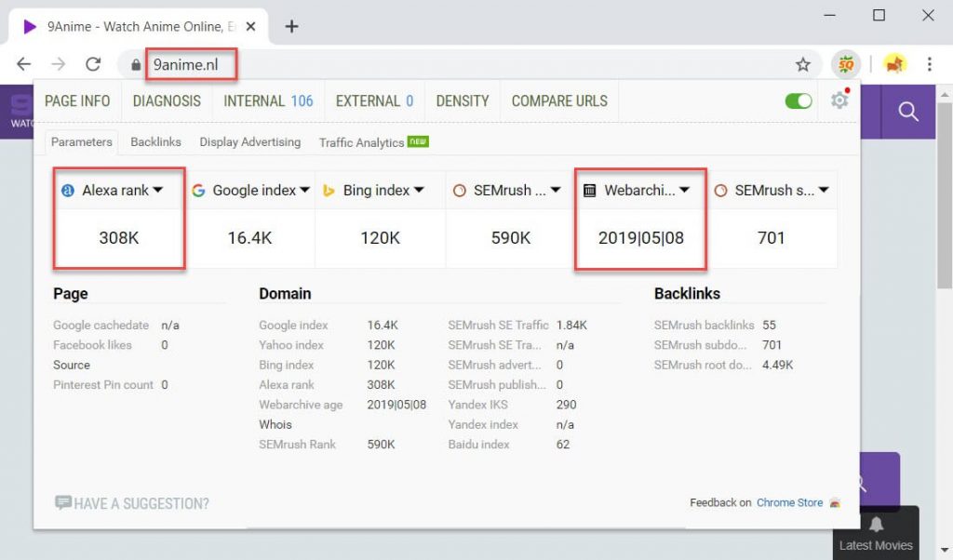Image resolution: width=953 pixels, height=560 pixels.
Task: Open the Chrome three-dot menu
Action: pos(930,64)
